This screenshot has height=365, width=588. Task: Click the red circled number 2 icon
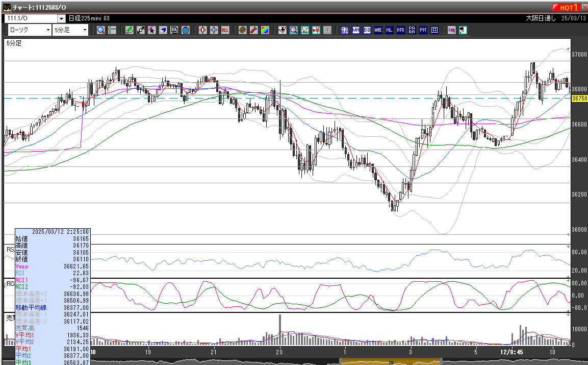pyautogui.click(x=294, y=30)
